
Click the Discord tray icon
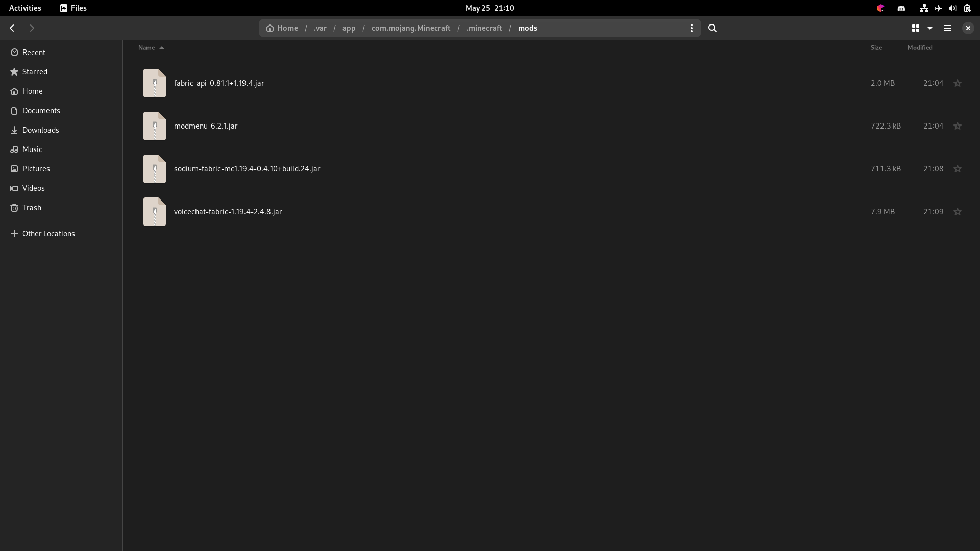pos(901,8)
